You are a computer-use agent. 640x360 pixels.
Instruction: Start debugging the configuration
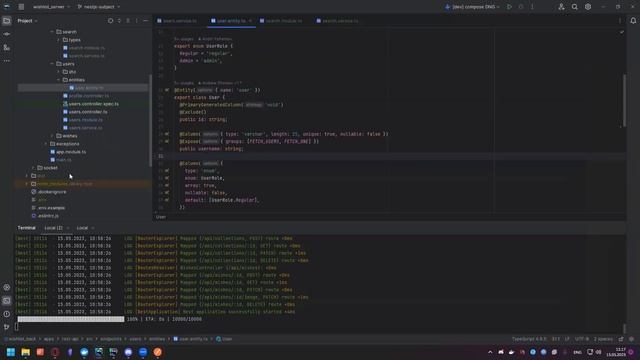521,7
